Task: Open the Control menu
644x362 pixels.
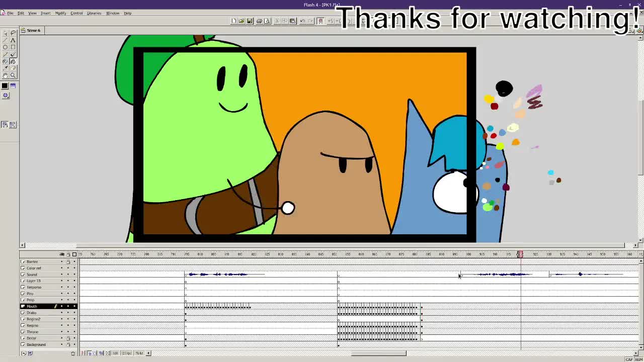Action: coord(76,13)
